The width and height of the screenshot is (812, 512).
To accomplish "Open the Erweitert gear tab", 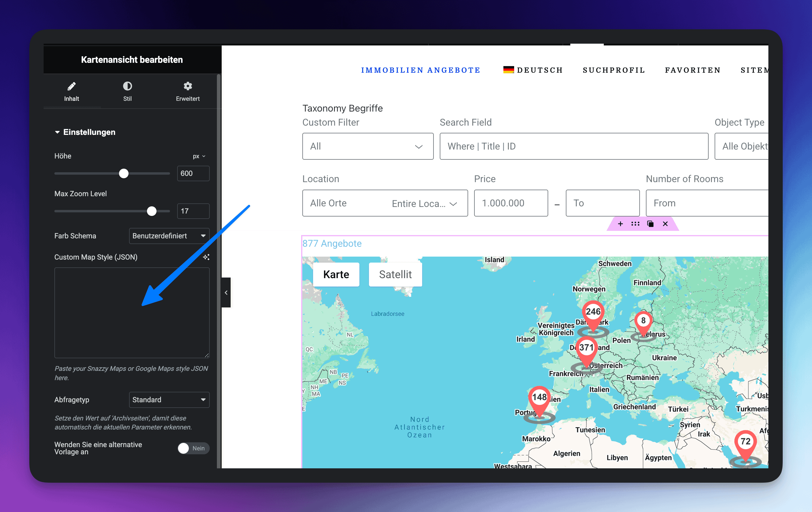I will [188, 91].
